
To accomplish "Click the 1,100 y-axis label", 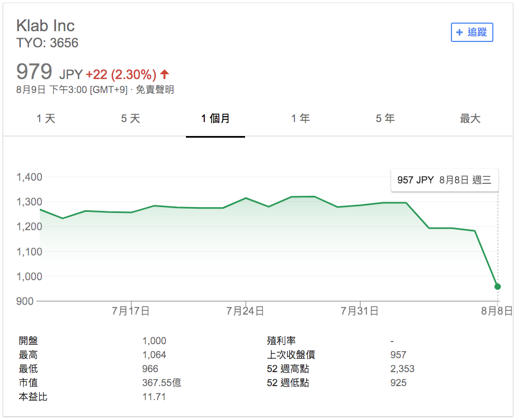I will [30, 252].
